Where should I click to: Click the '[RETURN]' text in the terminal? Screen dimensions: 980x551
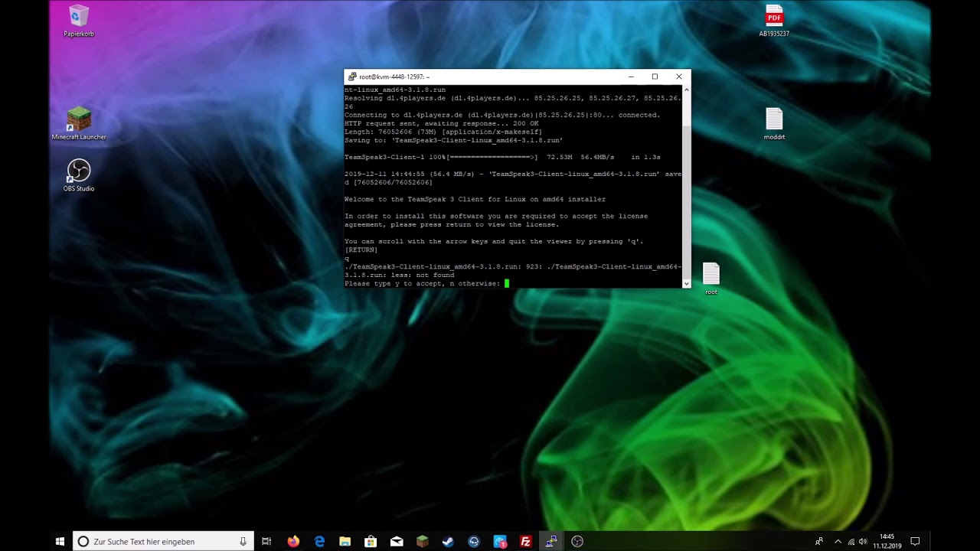pos(361,249)
